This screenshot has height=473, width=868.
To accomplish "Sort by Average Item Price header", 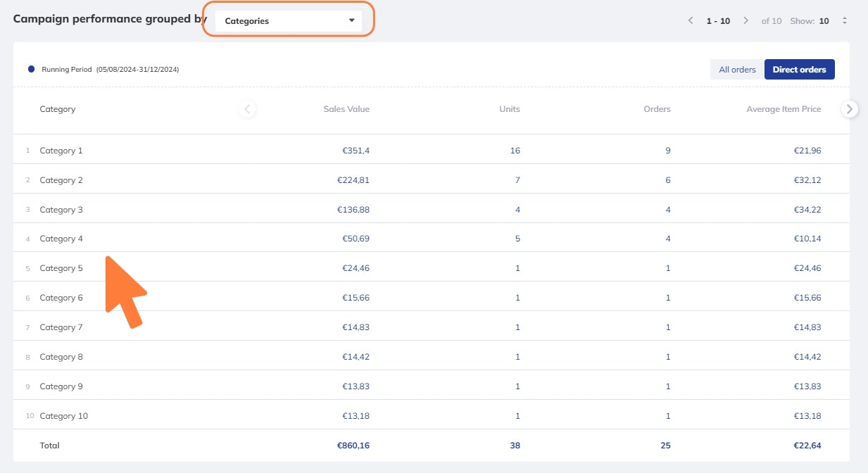I will (x=784, y=109).
